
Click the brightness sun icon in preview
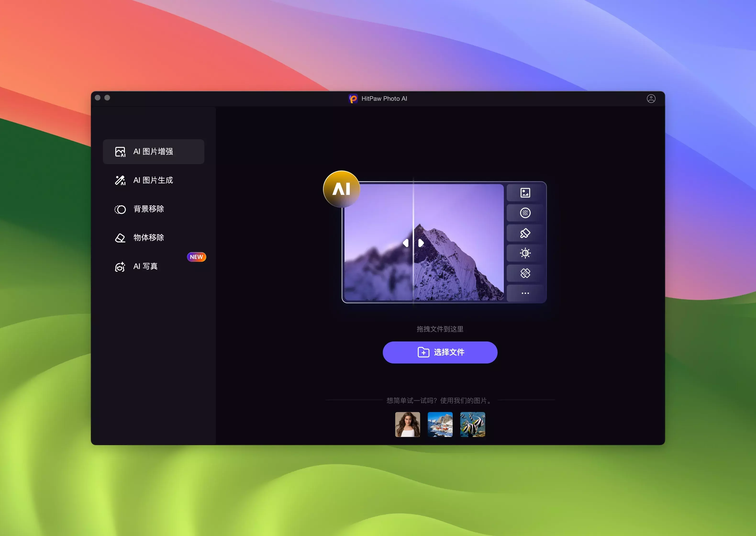pos(525,253)
